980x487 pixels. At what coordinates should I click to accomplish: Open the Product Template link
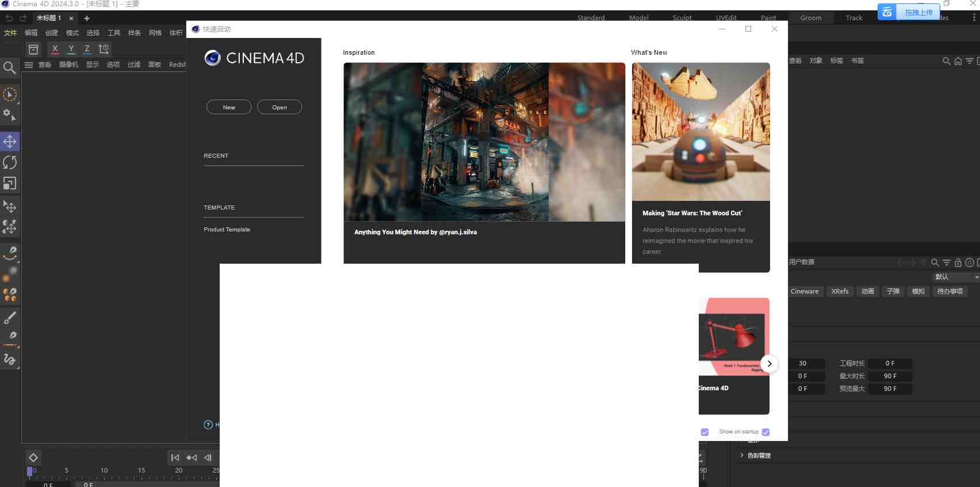(x=227, y=230)
